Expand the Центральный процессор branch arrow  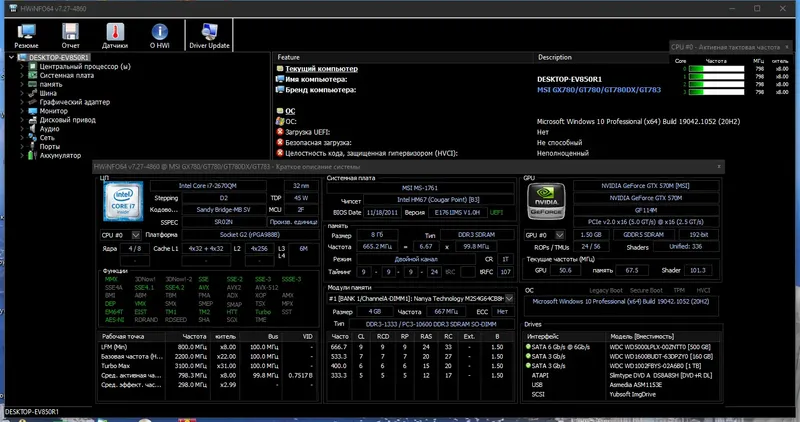[22, 66]
